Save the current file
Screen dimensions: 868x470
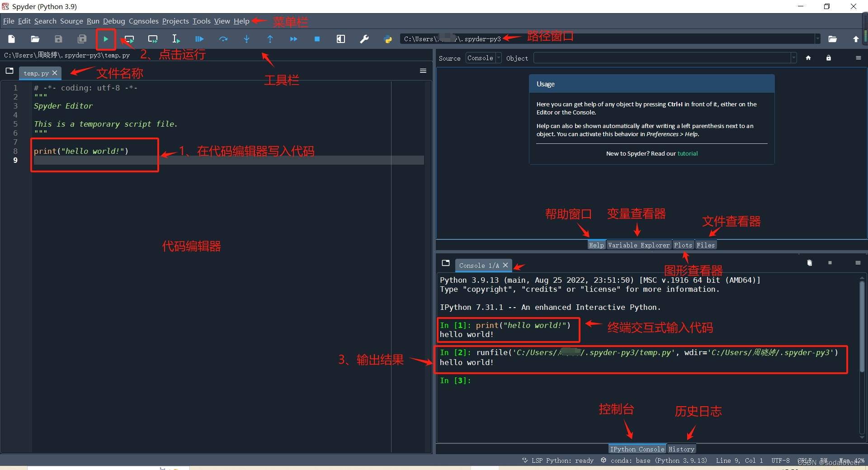coord(58,39)
